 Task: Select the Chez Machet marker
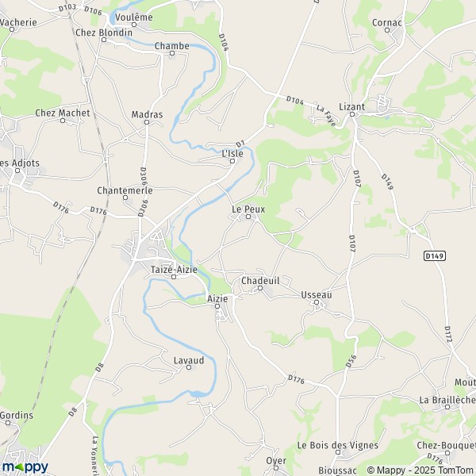coord(63,121)
